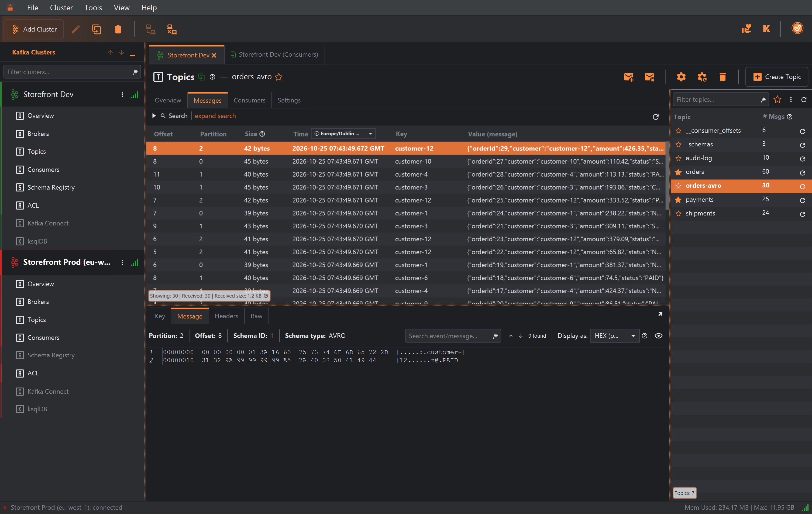The height and width of the screenshot is (514, 812).
Task: Expand the Search disclosure triangle
Action: click(154, 116)
